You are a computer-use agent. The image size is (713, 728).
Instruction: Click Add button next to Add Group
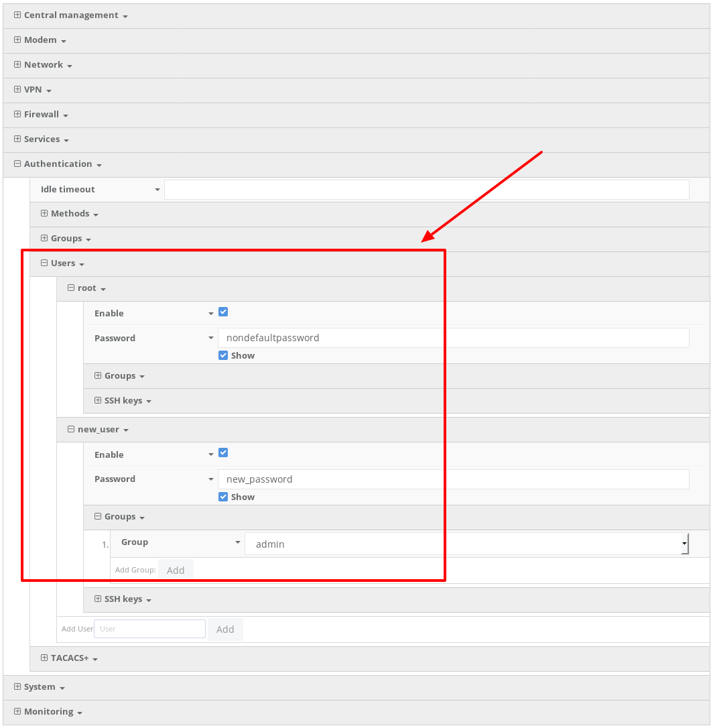(176, 570)
